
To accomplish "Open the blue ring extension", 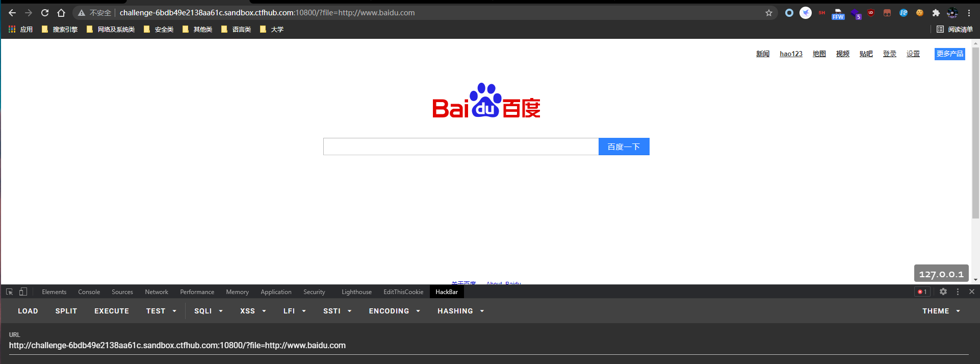I will coord(789,13).
